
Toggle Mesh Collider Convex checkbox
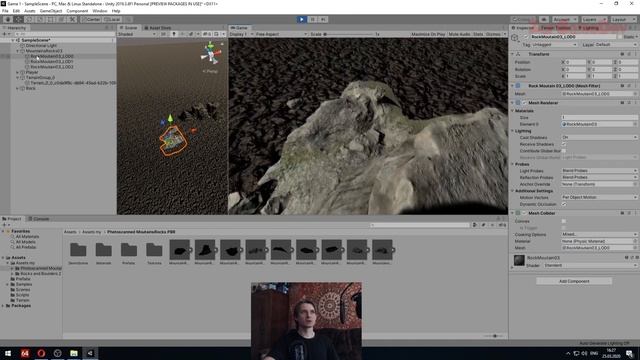564,221
